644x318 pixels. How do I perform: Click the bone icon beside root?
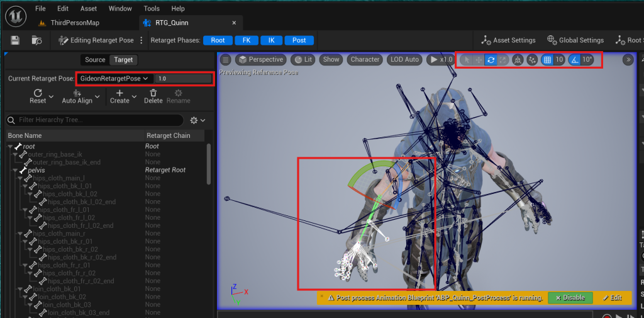[x=18, y=147]
